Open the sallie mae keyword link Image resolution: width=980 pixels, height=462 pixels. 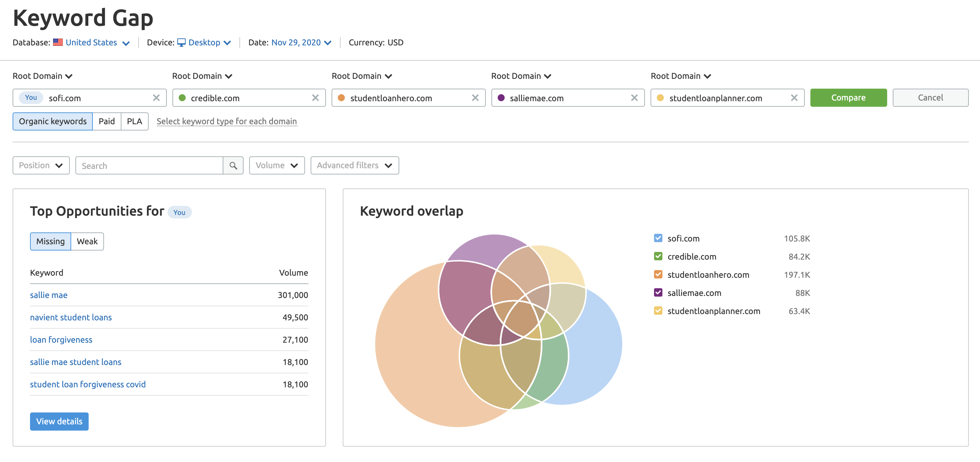pos(49,295)
